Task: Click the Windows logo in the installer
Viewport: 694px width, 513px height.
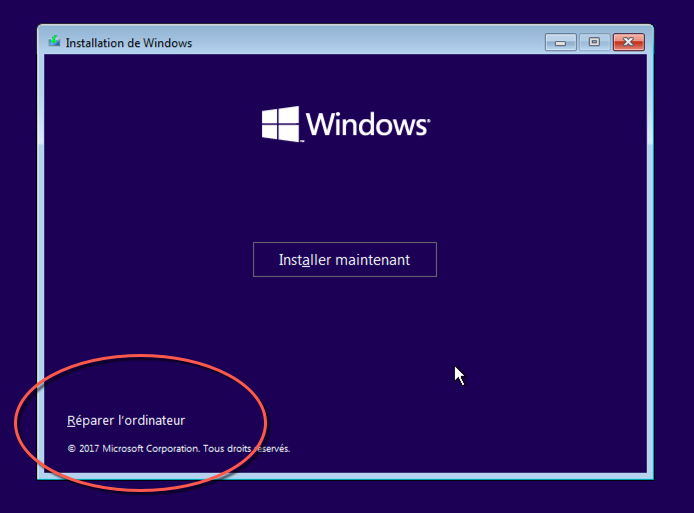Action: (345, 124)
